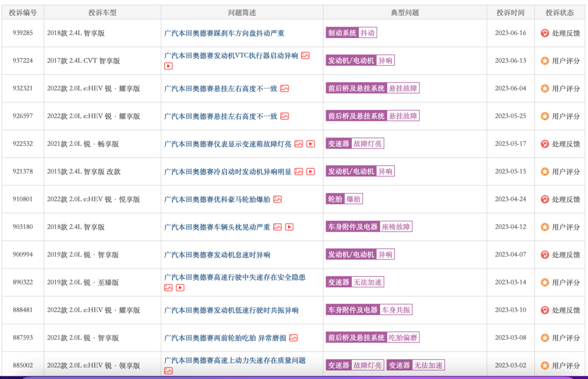
Task: Play the video icon beside 变速箱故障灯亮 complaint
Action: [310, 144]
